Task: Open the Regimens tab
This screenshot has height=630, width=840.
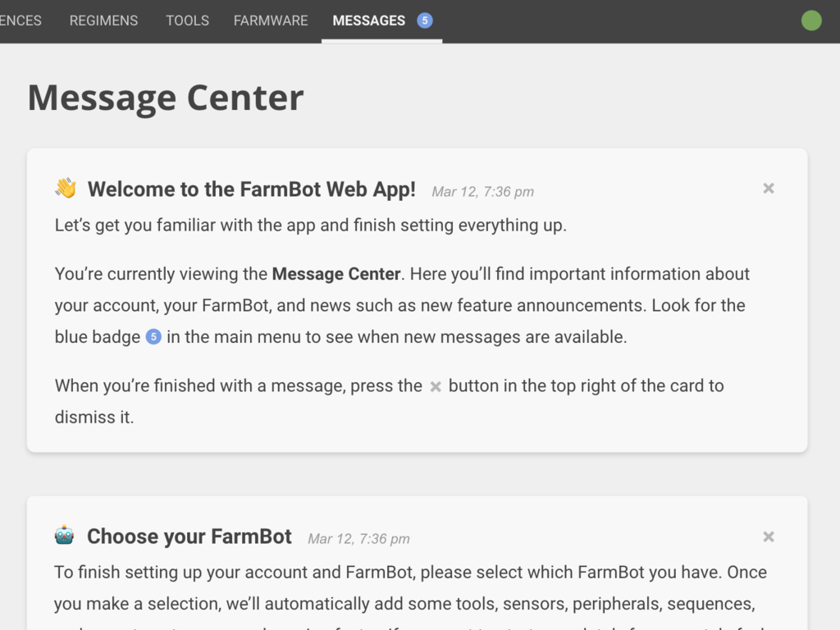Action: [x=103, y=21]
